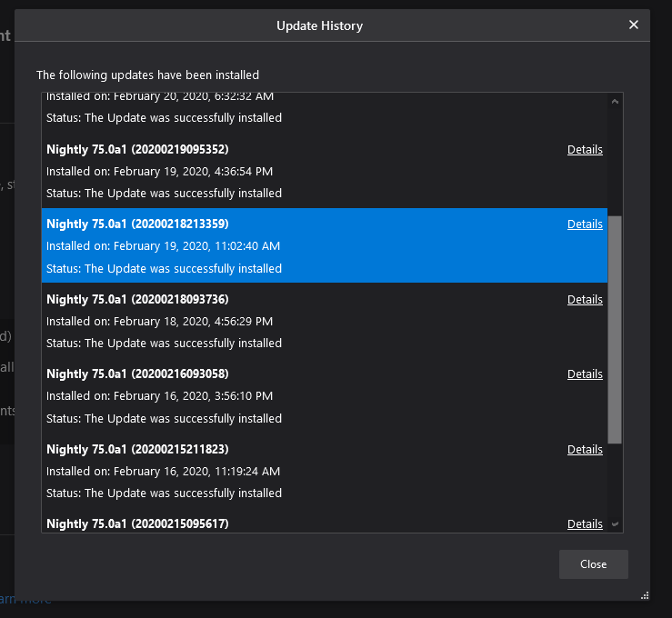Click 'Installed on: February 16, 2020, 3:56:10 PM'
Image resolution: width=672 pixels, height=618 pixels.
(x=159, y=395)
